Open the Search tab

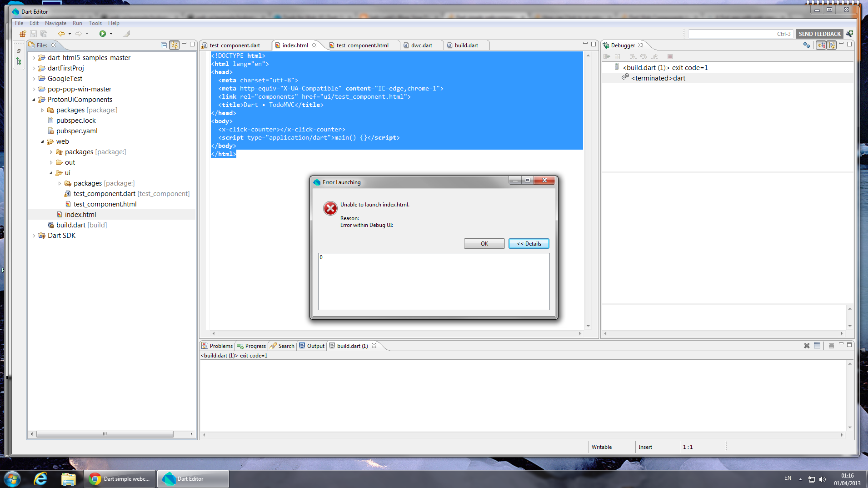(282, 346)
